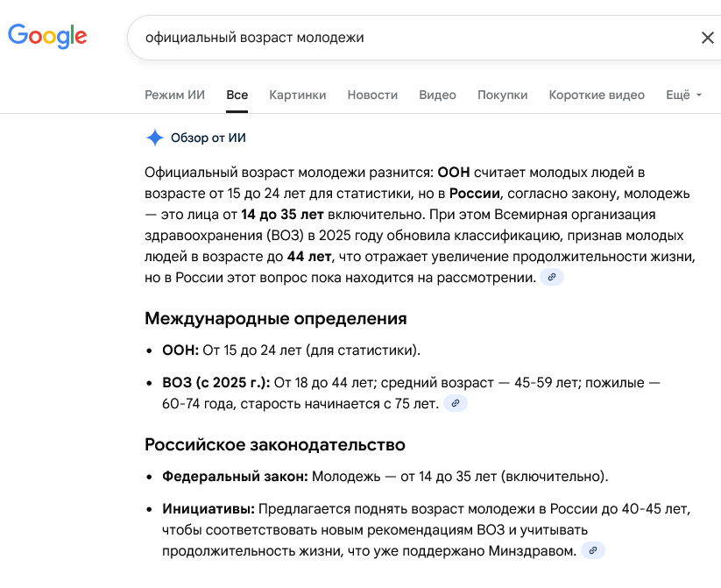Image resolution: width=721 pixels, height=588 pixels.
Task: Click the bold ООН bullet label
Action: pos(180,351)
